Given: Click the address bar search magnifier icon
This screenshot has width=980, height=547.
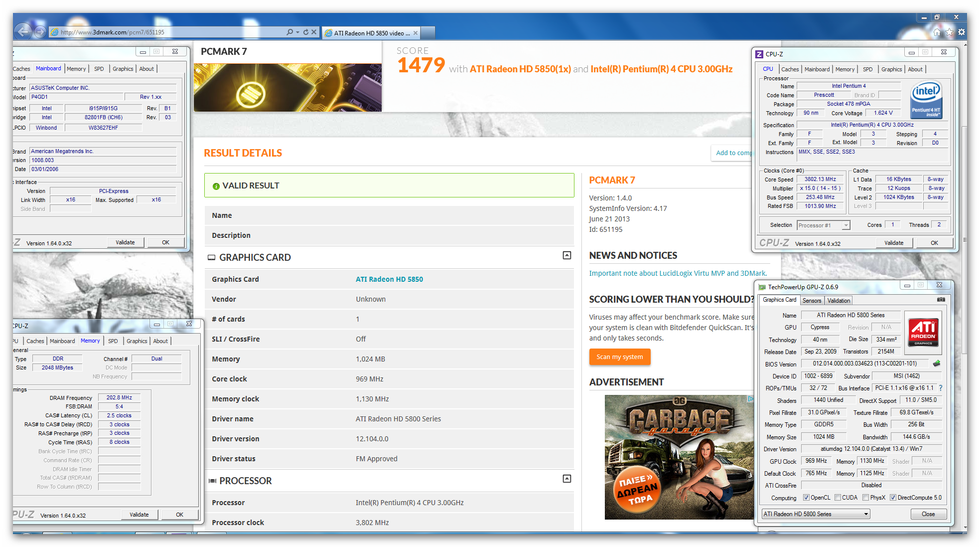Looking at the screenshot, I should tap(289, 32).
